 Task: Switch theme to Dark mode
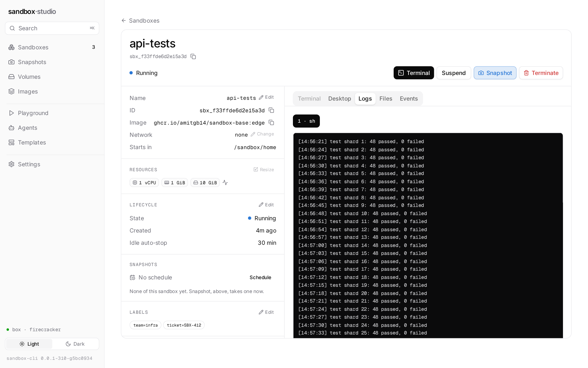pos(75,344)
